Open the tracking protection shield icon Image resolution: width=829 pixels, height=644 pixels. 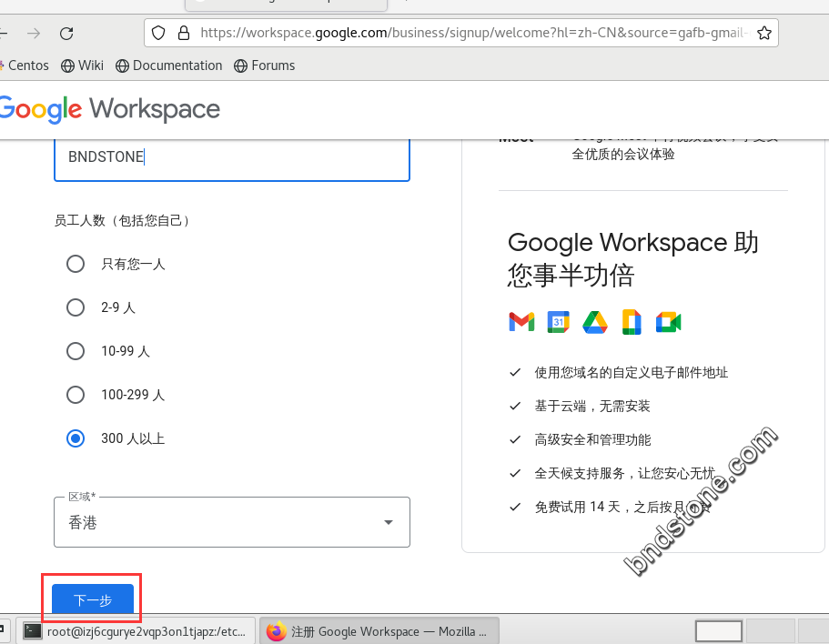158,33
